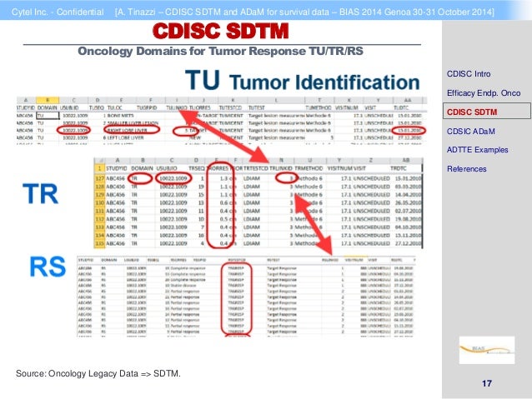Screen dimensions: 532x399
Task: Click the RIGHT LOBE LIVER cell in TU table
Action: coord(128,130)
